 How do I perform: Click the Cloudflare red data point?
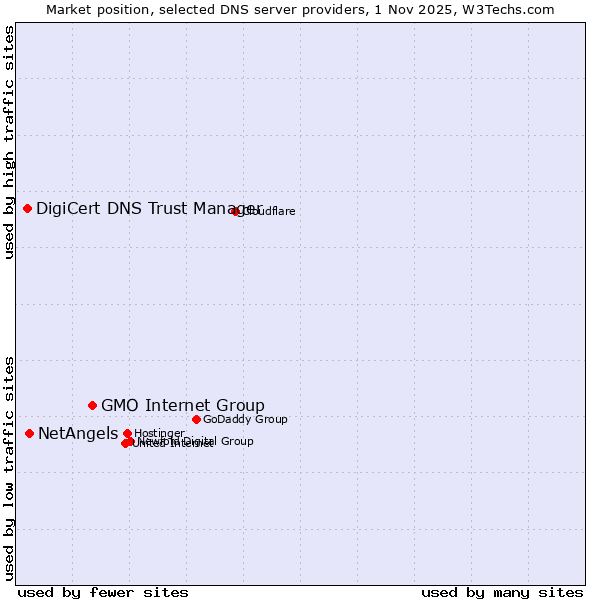236,211
